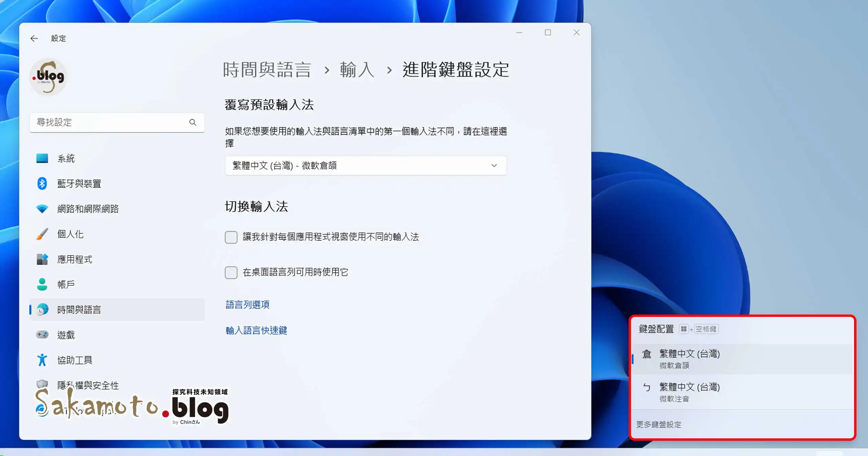Click search magnifier in 尋找設定 box
The image size is (868, 456).
tap(193, 122)
